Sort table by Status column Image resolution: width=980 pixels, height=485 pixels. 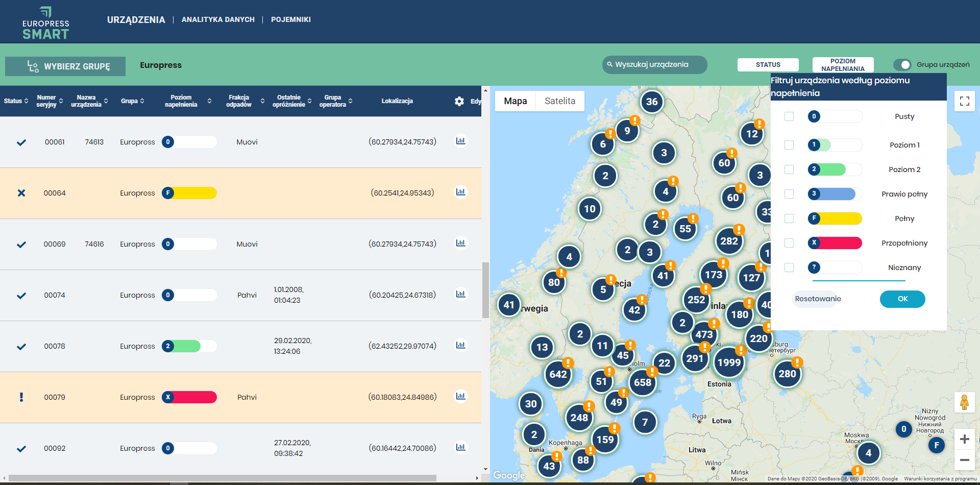click(16, 101)
